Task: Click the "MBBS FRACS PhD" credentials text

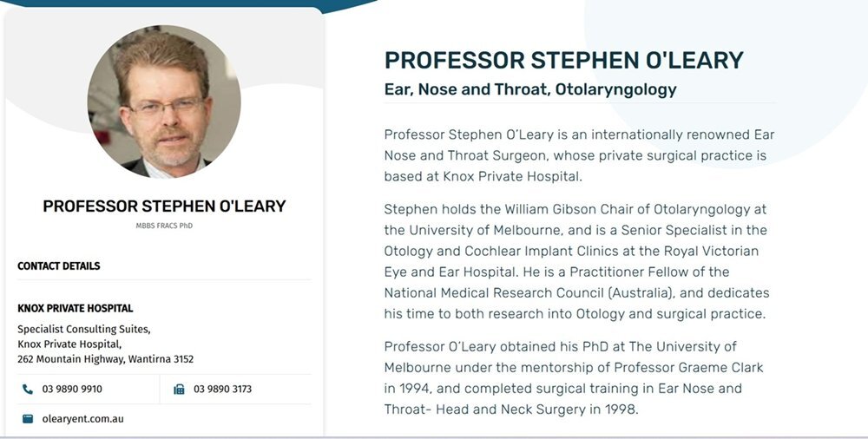Action: [164, 227]
